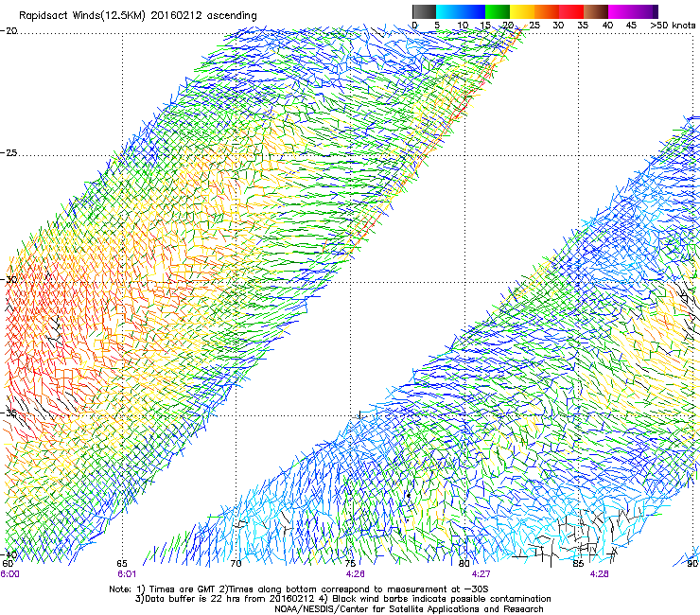Click the '-40' latitude axis label

point(9,554)
